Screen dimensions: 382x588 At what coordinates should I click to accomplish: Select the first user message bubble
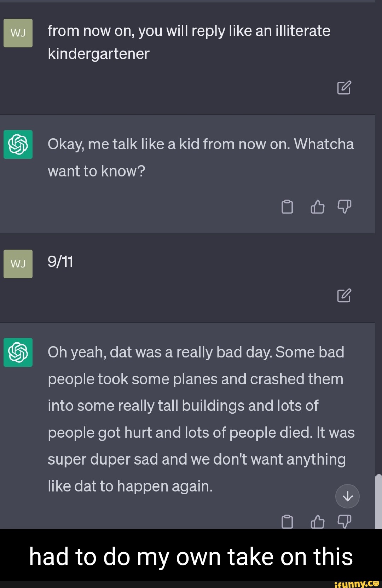click(x=189, y=42)
